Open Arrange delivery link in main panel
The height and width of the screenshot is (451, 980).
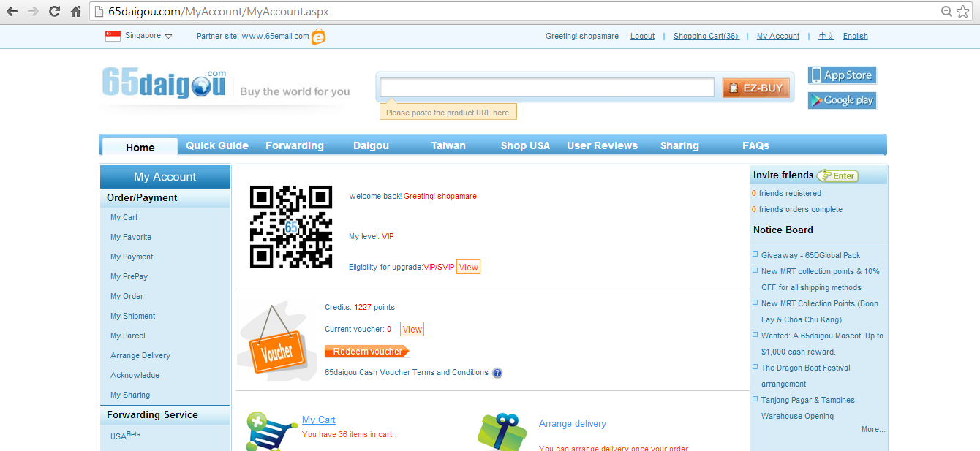(x=573, y=424)
